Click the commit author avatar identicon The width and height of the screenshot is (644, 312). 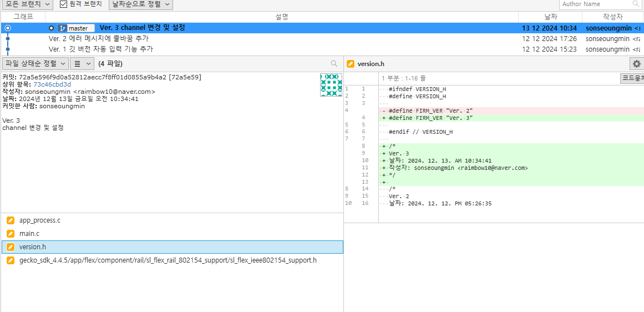(x=331, y=85)
